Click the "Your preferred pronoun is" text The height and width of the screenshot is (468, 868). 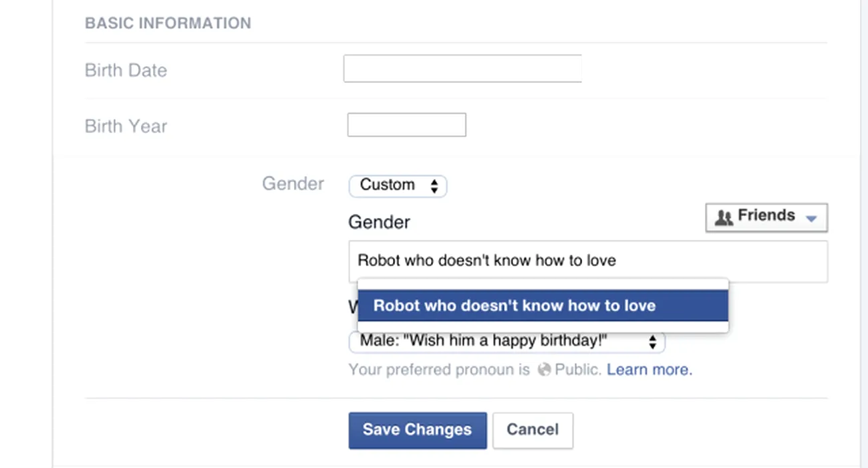(439, 370)
